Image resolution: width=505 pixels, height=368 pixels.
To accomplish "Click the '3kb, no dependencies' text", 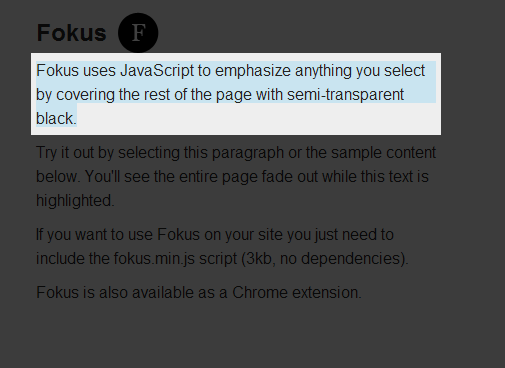I will pos(323,259).
